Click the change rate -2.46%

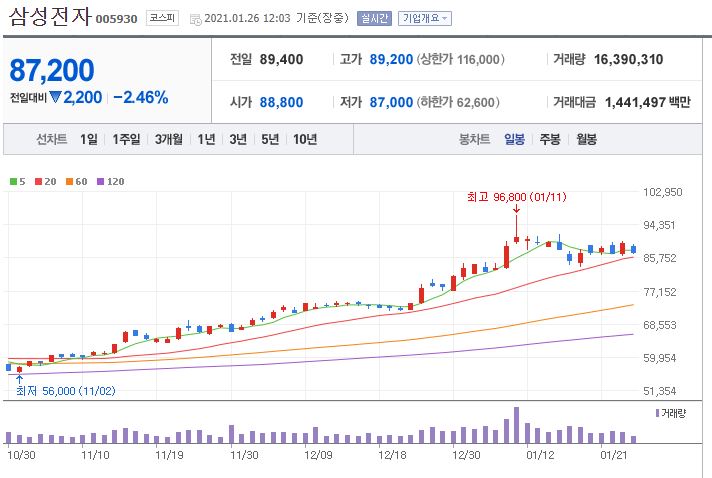141,97
